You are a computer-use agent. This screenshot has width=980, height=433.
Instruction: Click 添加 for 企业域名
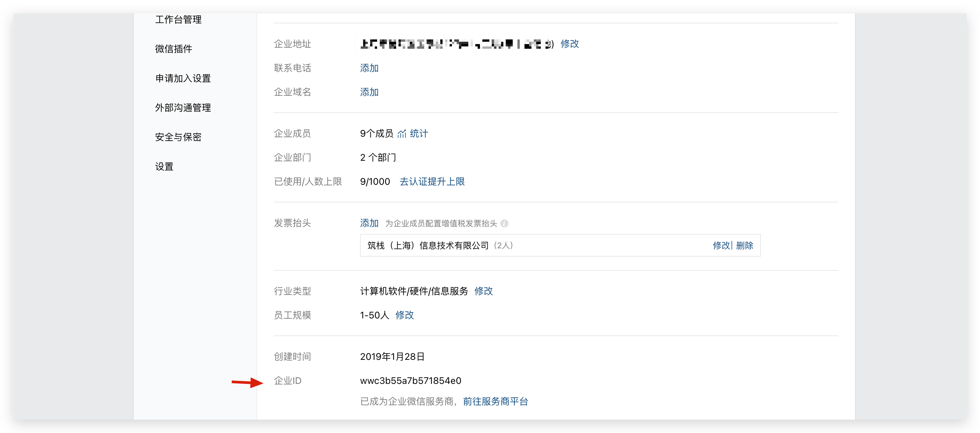click(369, 92)
